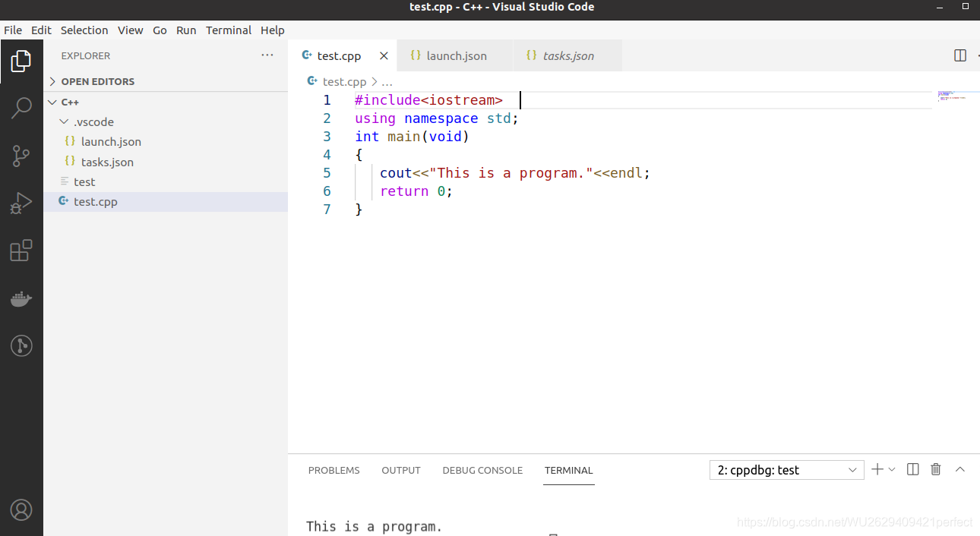Open Explorer more actions ellipsis

pos(267,55)
